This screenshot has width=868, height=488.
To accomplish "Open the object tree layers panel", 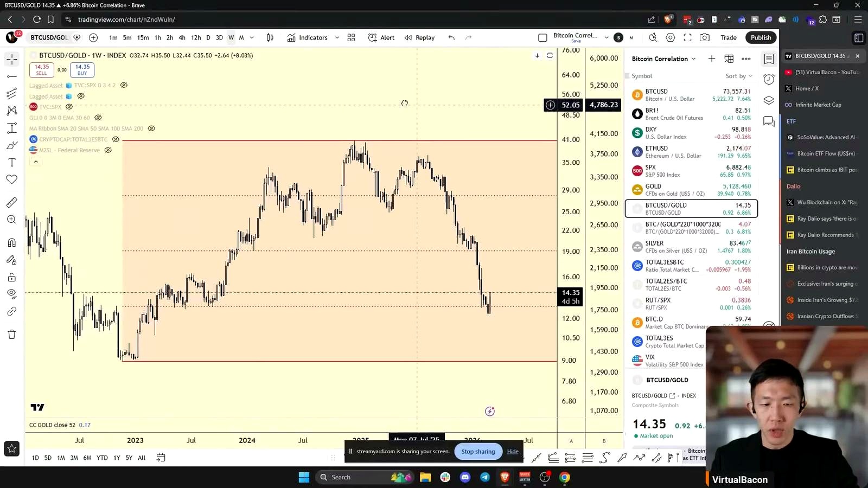I will (769, 100).
